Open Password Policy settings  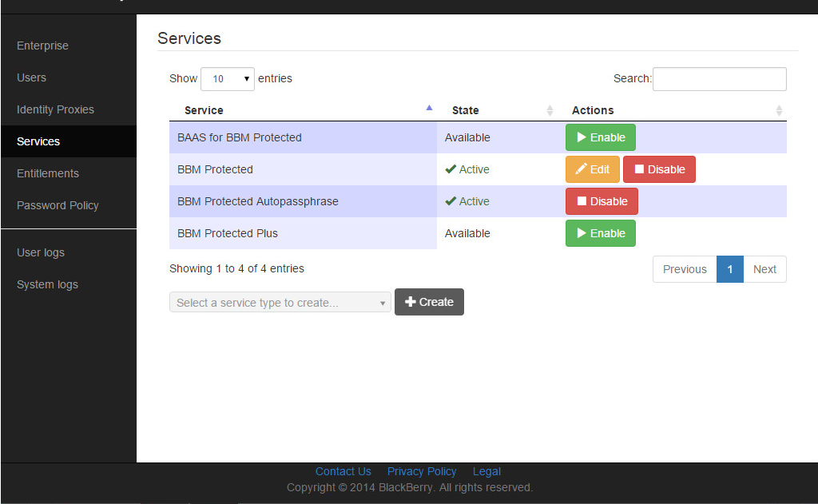pyautogui.click(x=58, y=205)
